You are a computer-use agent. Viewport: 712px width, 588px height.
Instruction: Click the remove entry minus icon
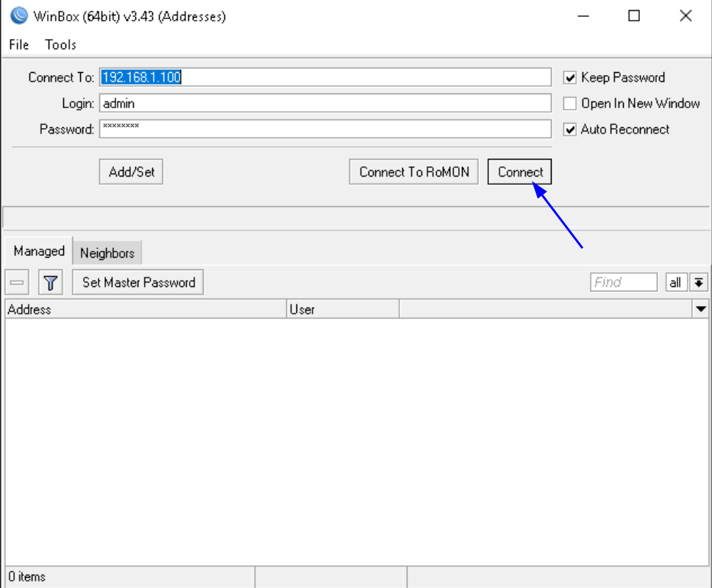tap(16, 282)
